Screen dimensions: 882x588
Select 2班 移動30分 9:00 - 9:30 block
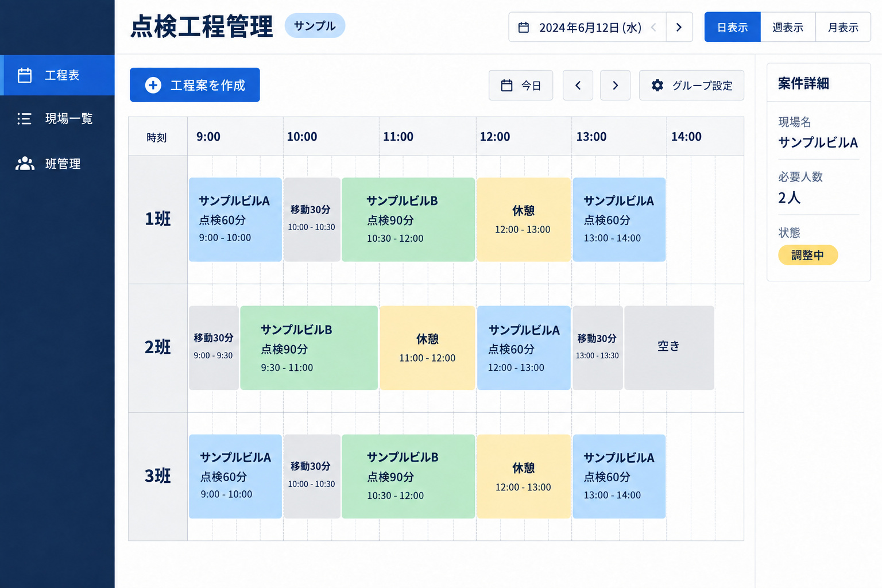[214, 348]
